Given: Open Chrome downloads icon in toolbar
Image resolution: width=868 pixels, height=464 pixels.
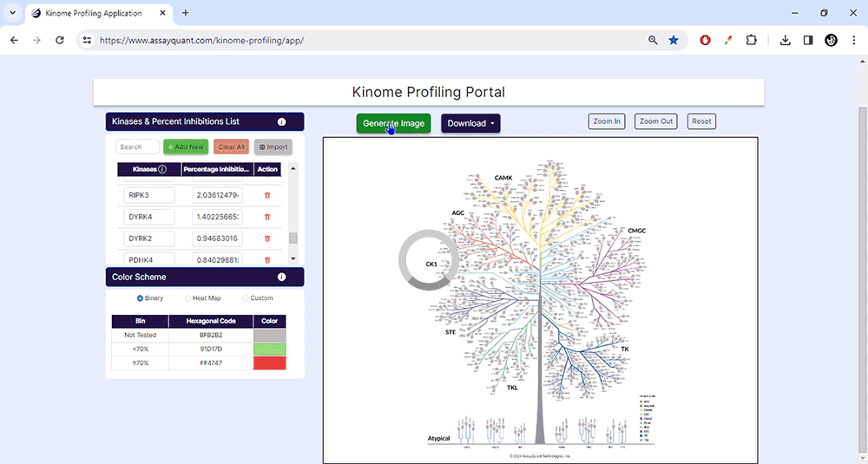Looking at the screenshot, I should click(x=785, y=40).
